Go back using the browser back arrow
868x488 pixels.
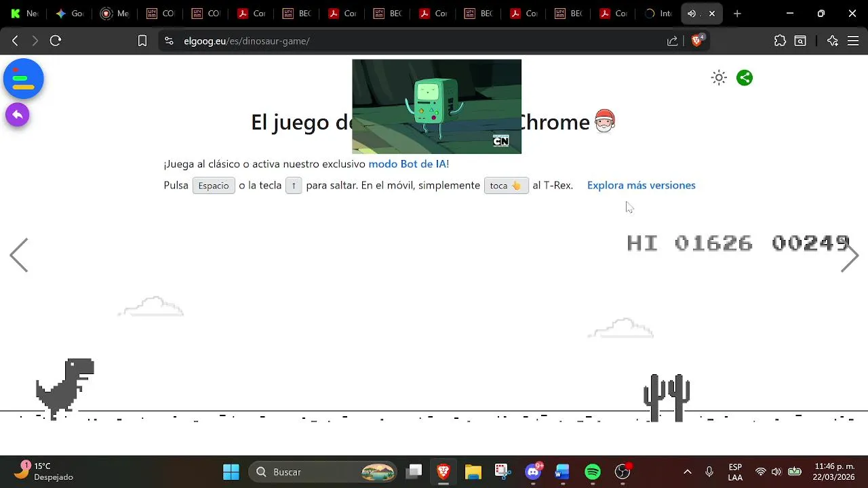tap(15, 41)
